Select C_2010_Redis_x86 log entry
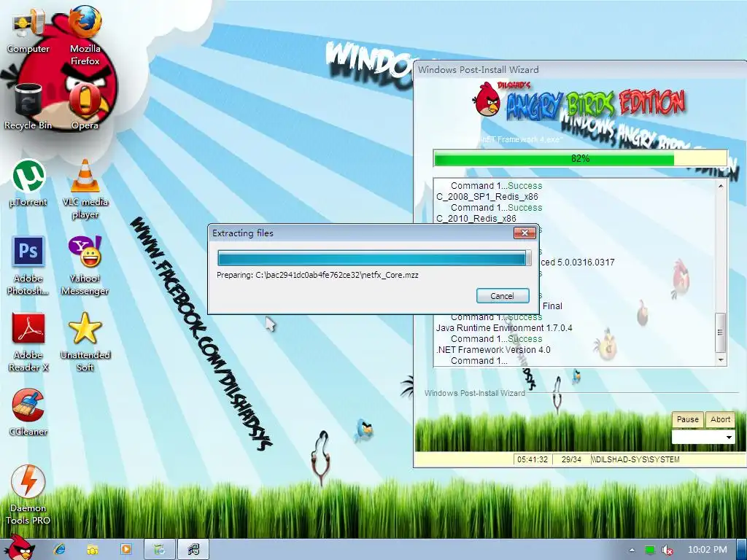The height and width of the screenshot is (560, 747). coord(476,219)
